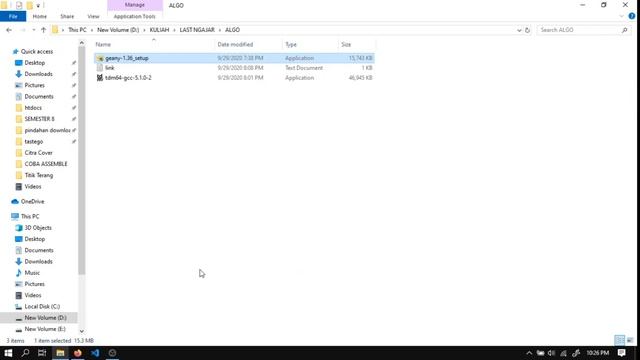Open the View ribbon tab
This screenshot has width=640, height=360.
[93, 16]
